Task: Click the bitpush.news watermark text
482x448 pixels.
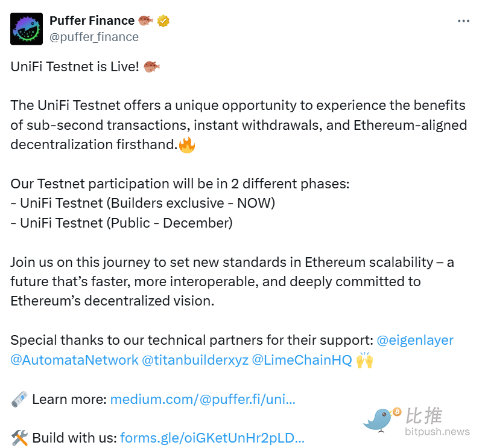Action: [x=437, y=432]
